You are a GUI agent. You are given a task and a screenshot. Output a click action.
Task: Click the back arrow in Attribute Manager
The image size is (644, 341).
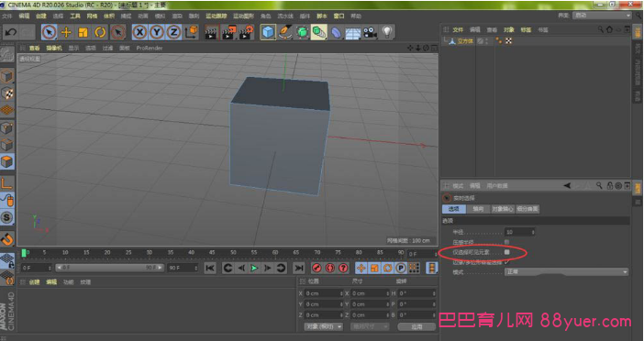tap(567, 186)
